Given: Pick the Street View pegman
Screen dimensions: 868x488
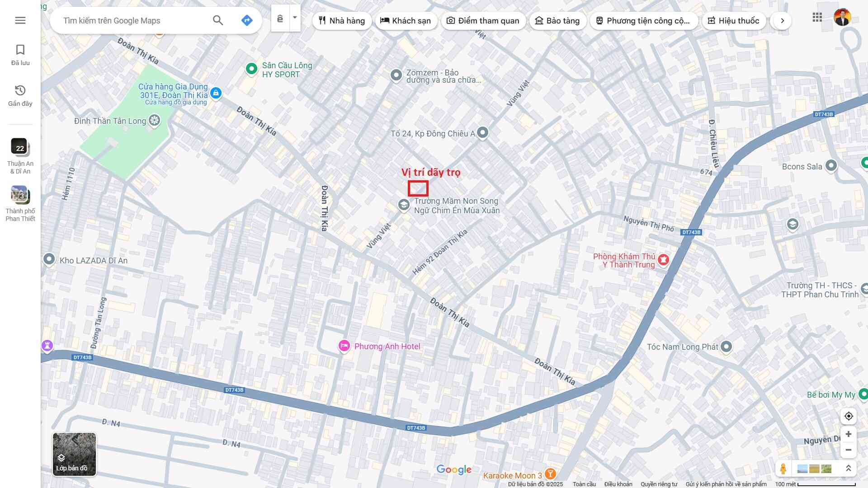Looking at the screenshot, I should pos(783,469).
